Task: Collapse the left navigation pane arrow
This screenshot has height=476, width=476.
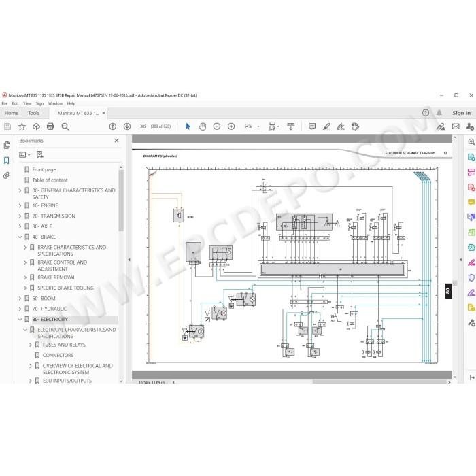Action: [x=129, y=260]
